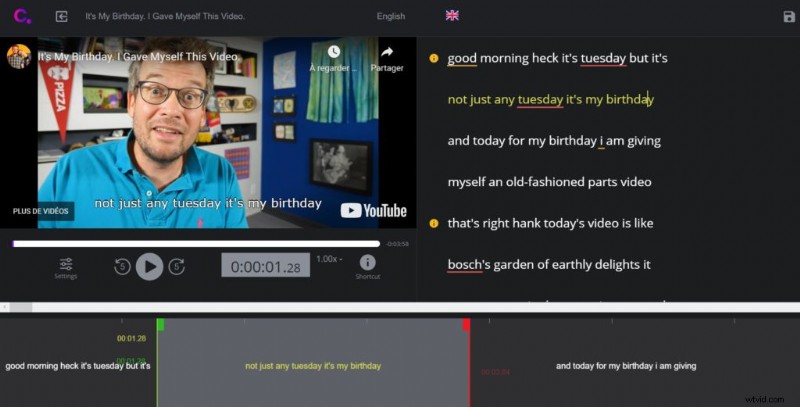Click the video title overlay text
Viewport: 800px width, 407px height.
[138, 57]
